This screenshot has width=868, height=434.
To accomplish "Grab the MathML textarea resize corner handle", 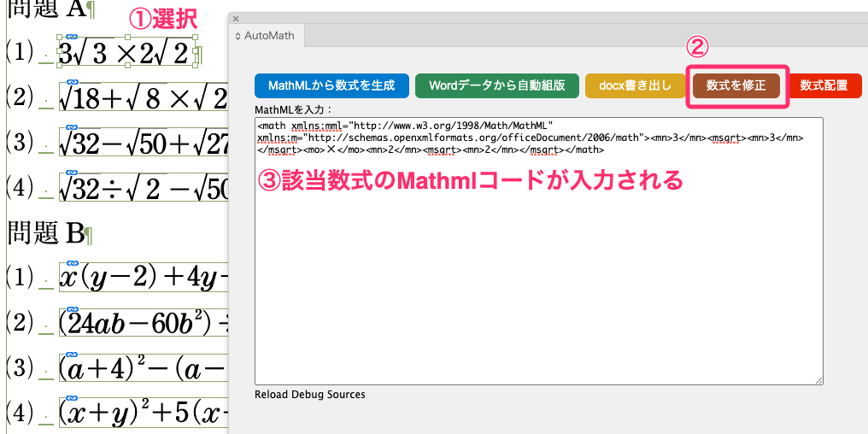I will (818, 380).
